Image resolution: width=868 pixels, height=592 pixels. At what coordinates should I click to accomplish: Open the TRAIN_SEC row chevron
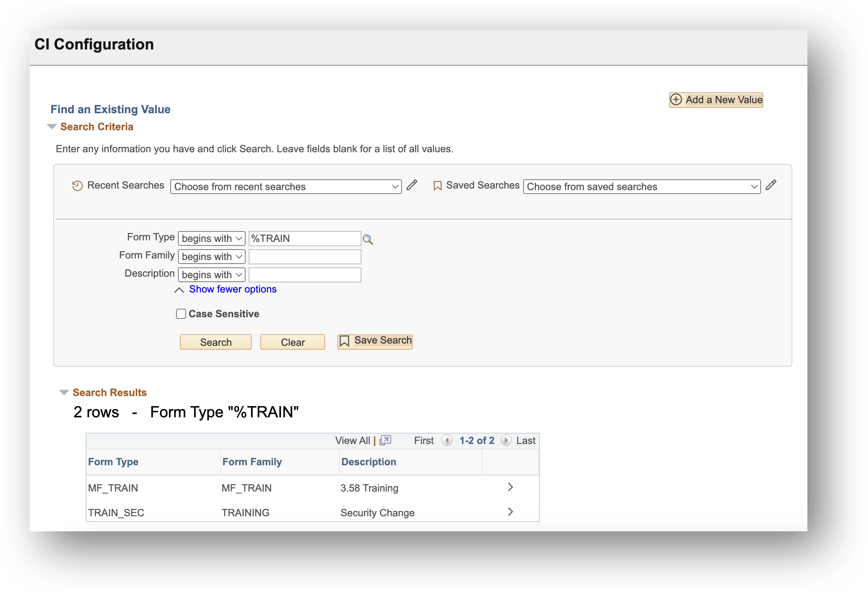510,512
